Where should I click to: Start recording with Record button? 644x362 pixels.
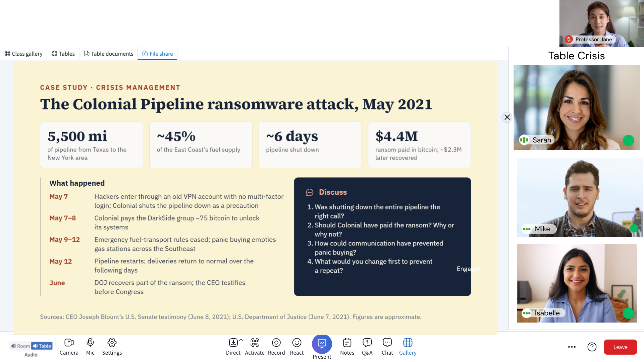tap(276, 347)
